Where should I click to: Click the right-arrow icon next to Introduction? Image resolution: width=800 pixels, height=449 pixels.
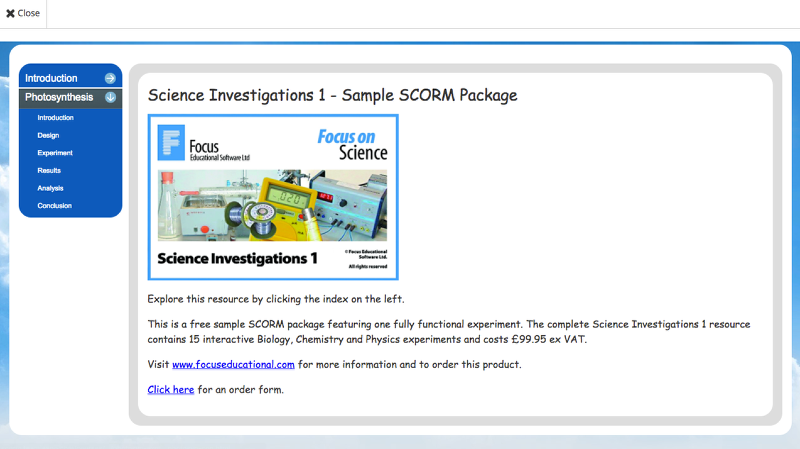tap(110, 78)
